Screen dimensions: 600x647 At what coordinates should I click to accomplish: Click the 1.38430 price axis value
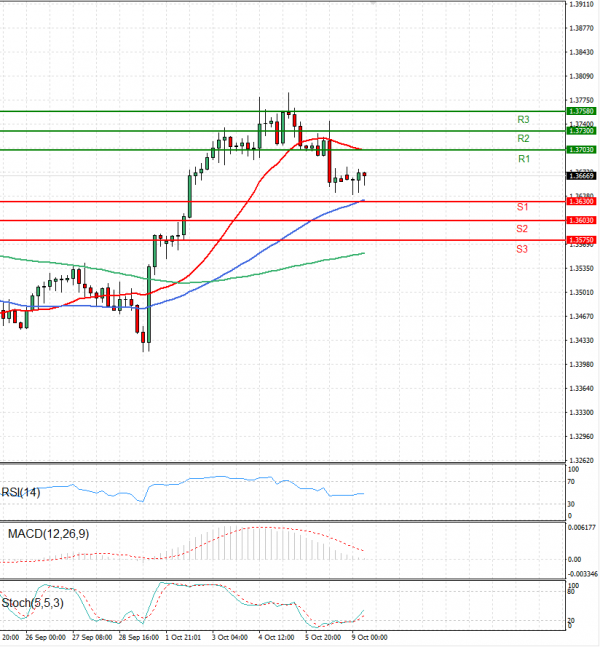[x=581, y=52]
